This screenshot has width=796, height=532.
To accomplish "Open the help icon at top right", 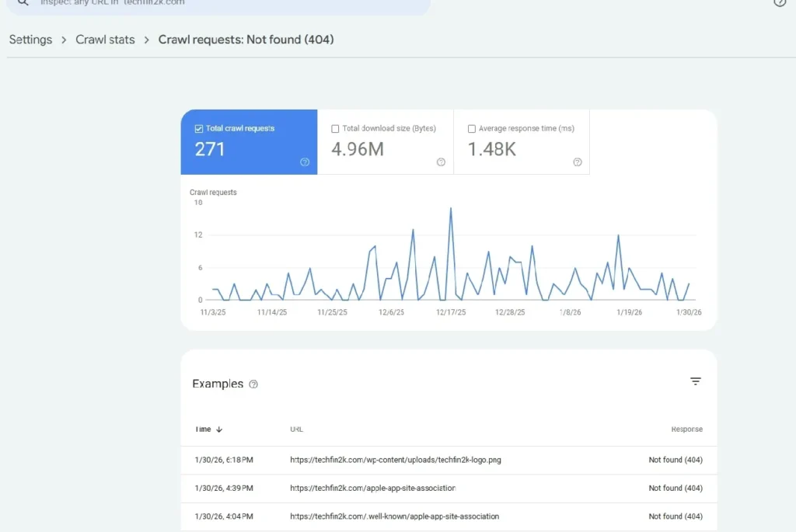I will point(780,2).
